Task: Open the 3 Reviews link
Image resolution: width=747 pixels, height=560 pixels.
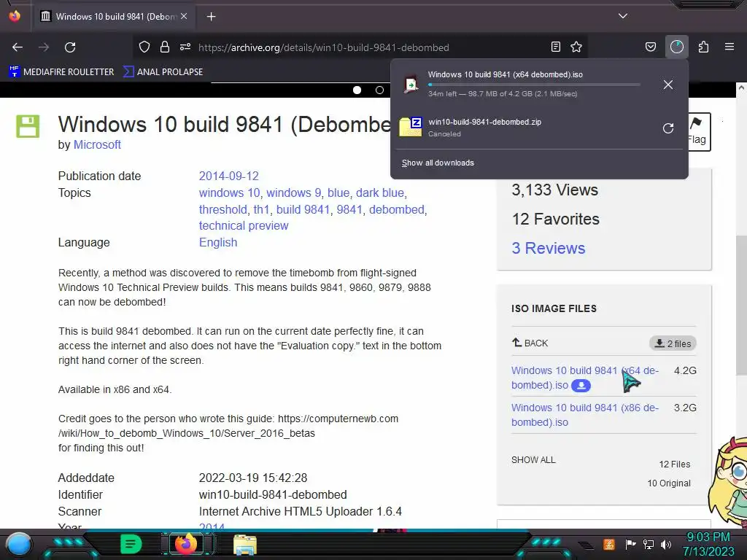Action: pos(549,248)
